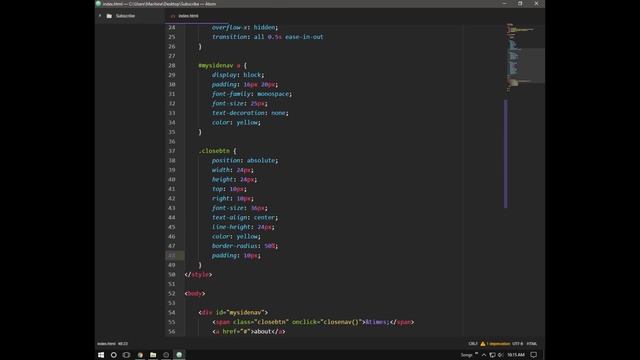Click the 'text-align: center;' line

click(245, 218)
